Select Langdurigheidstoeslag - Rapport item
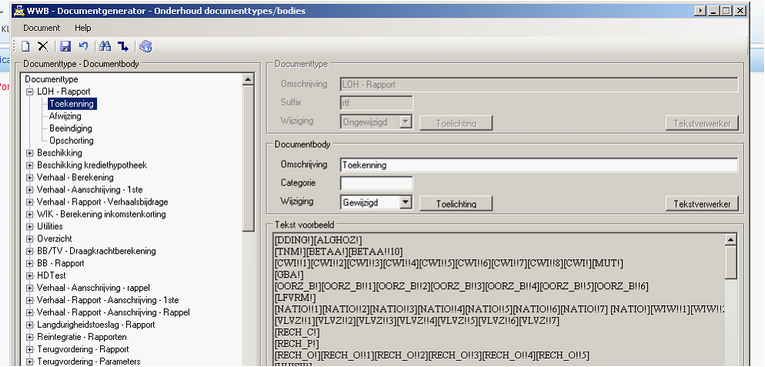The height and width of the screenshot is (367, 765). [96, 325]
